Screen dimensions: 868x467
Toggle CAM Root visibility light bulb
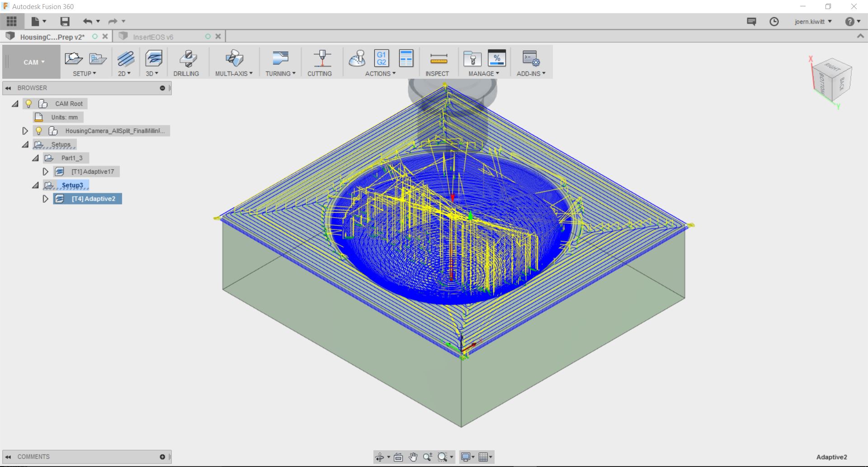pyautogui.click(x=28, y=104)
